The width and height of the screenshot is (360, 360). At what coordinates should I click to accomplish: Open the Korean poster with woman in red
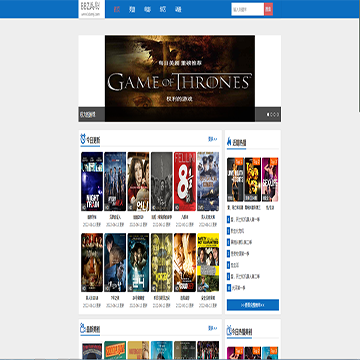[x=138, y=181]
